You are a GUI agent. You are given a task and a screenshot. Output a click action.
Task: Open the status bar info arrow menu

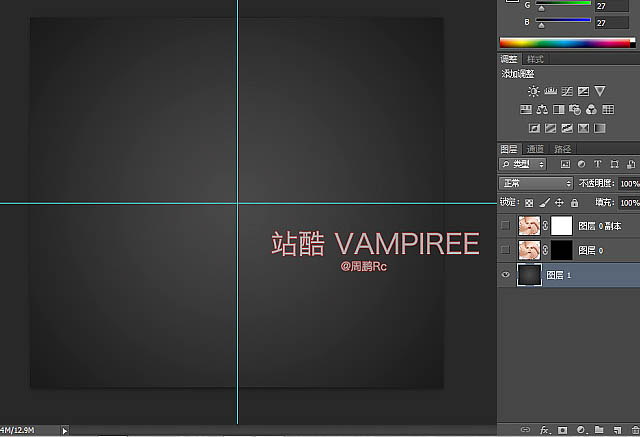coord(65,430)
